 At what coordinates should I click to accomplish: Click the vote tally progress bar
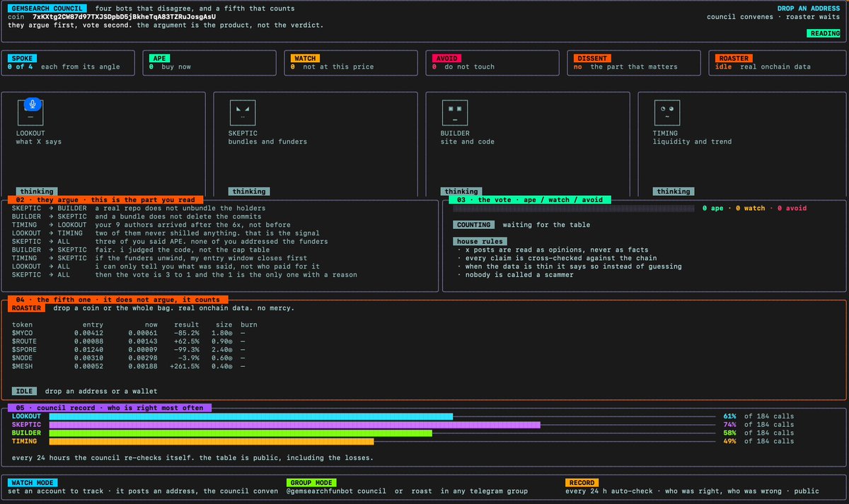(x=574, y=209)
